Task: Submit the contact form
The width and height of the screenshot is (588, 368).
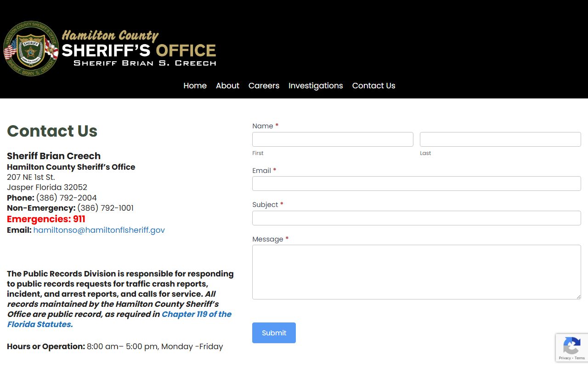Action: click(274, 333)
